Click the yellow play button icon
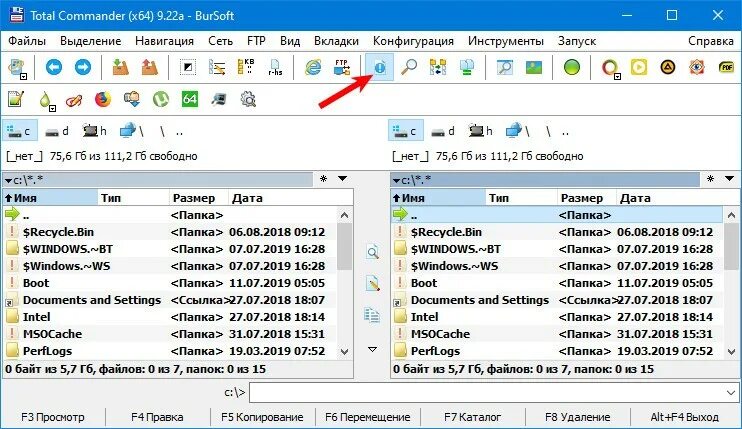The width and height of the screenshot is (742, 429). point(639,67)
